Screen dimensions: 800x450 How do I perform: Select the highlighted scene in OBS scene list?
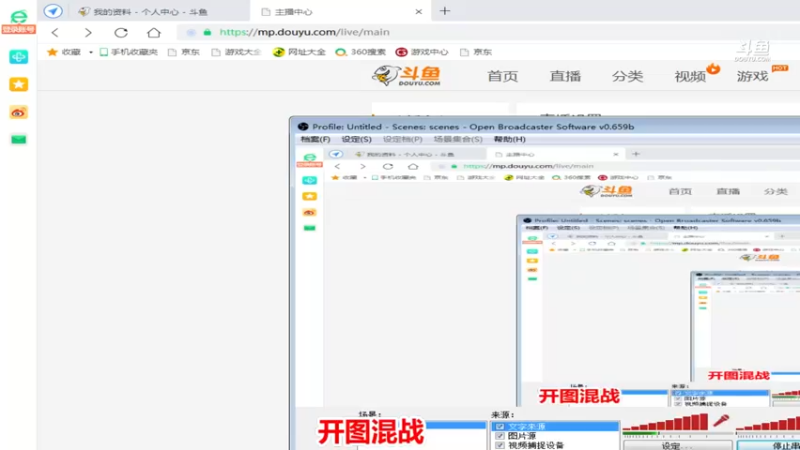[421, 425]
